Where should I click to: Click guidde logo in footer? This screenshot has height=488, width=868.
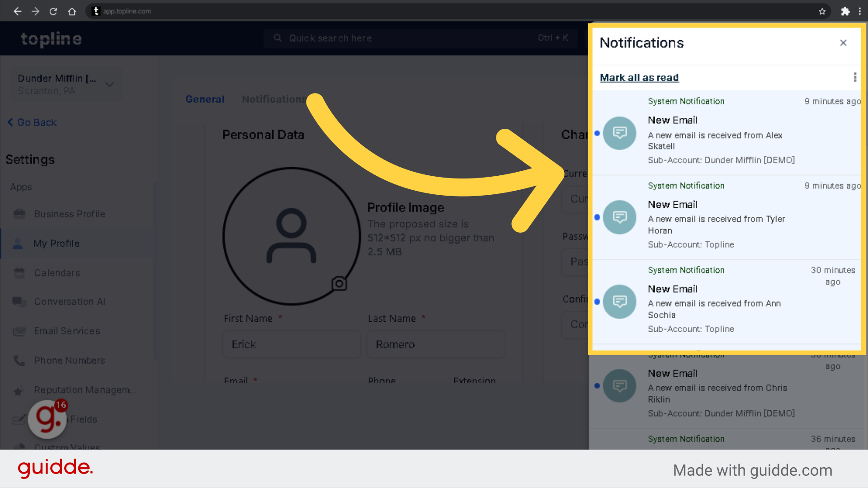[x=55, y=468]
